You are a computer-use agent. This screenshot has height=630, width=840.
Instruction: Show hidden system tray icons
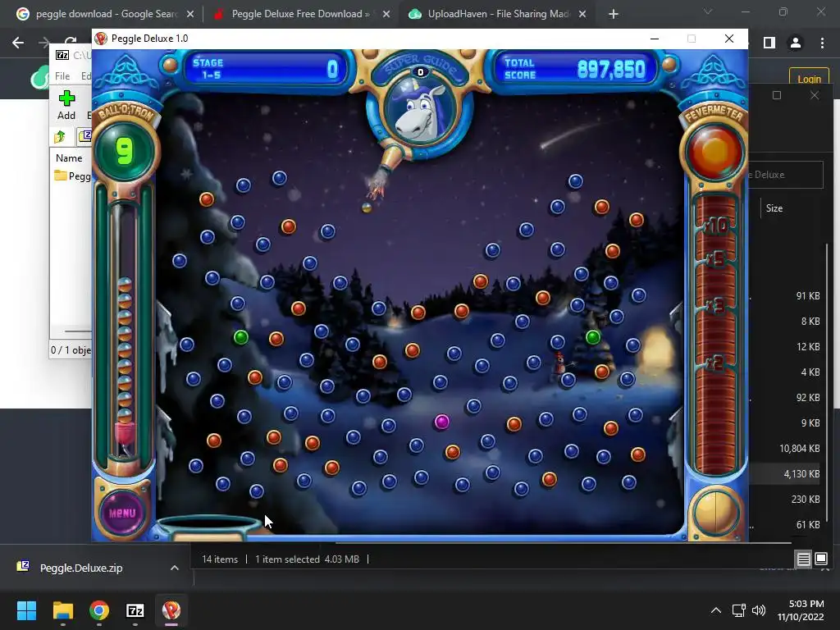point(715,610)
